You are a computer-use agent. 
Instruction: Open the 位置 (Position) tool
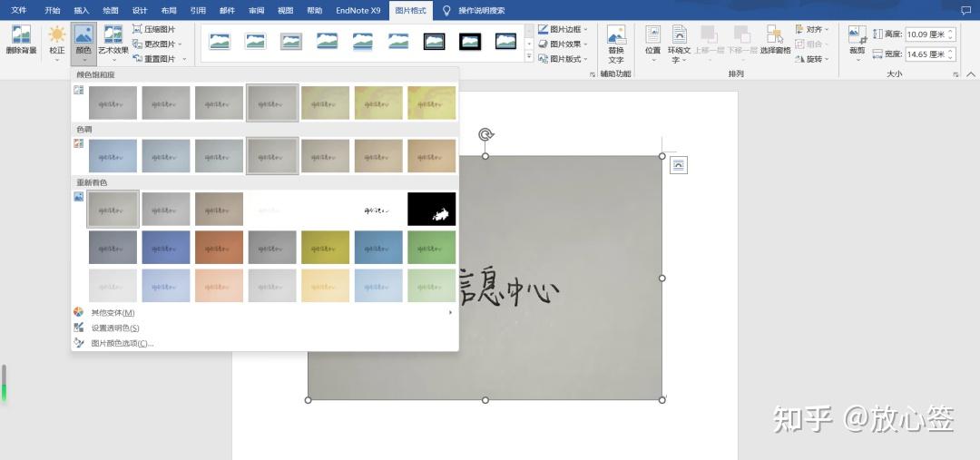point(653,42)
